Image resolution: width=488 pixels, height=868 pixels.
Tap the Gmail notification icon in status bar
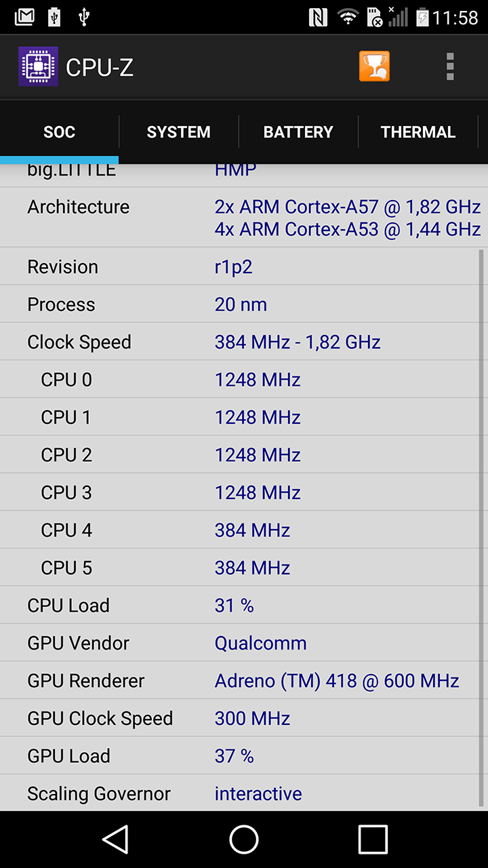pyautogui.click(x=24, y=17)
